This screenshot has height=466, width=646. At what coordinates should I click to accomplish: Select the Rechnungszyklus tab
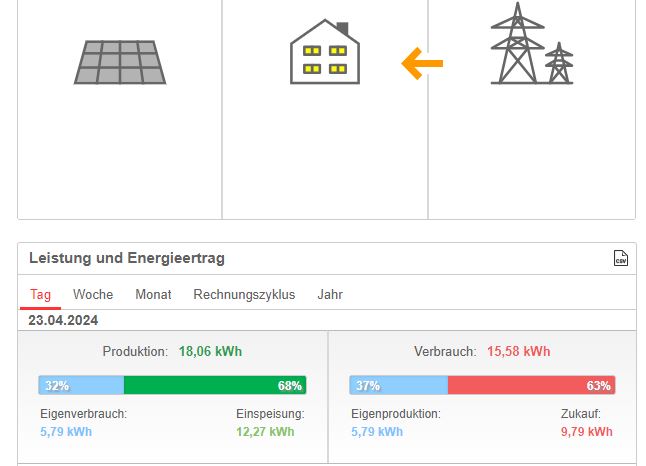[244, 295]
